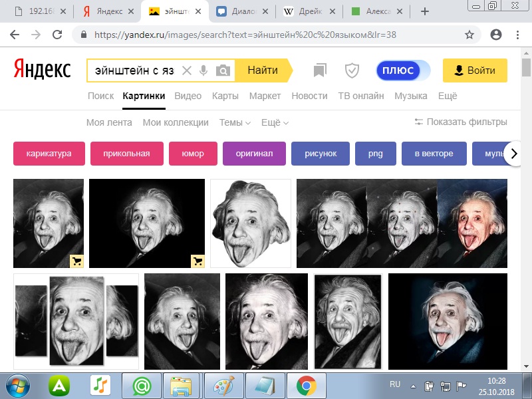Show hidden system tray icons

click(413, 386)
